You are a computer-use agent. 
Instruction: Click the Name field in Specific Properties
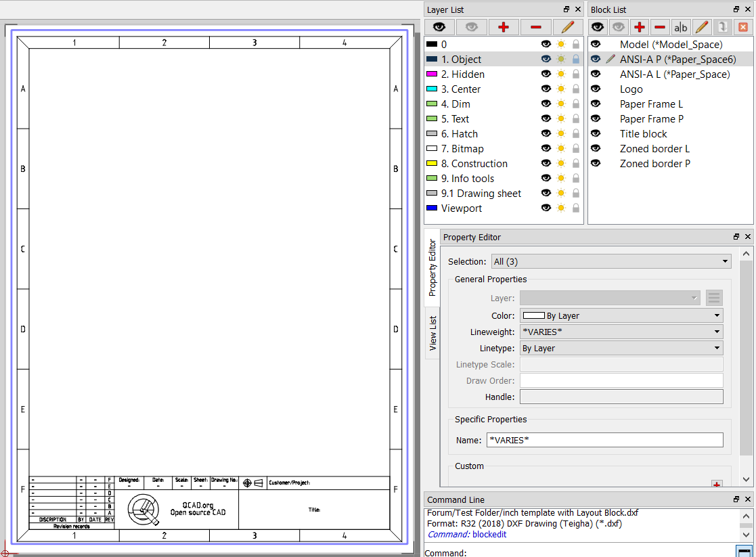pos(604,440)
